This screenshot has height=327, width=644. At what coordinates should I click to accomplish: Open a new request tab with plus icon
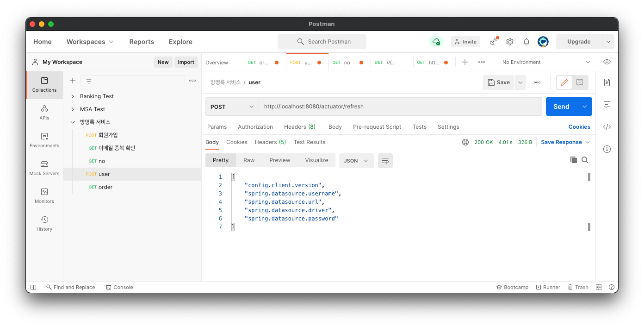[465, 62]
